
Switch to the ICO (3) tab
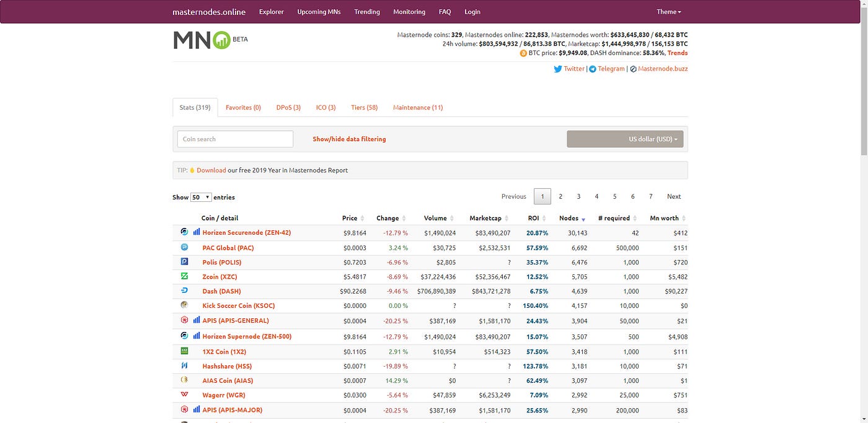(325, 107)
